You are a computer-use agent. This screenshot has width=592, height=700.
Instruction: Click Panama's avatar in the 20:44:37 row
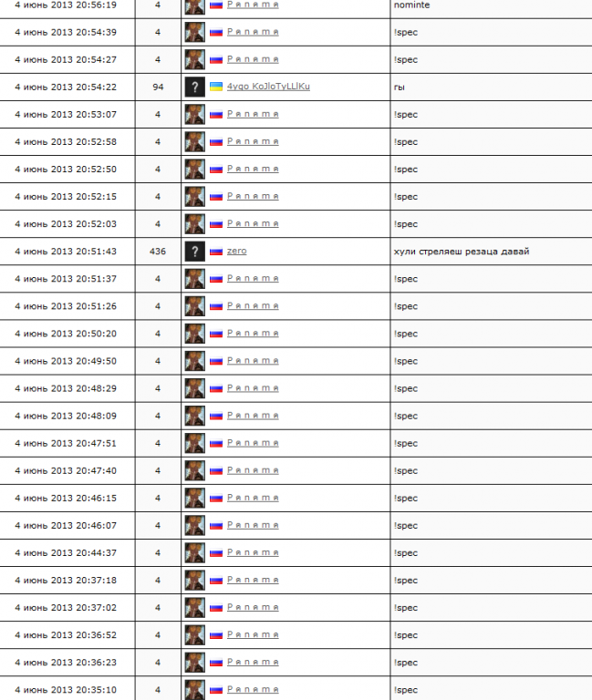[x=194, y=552]
